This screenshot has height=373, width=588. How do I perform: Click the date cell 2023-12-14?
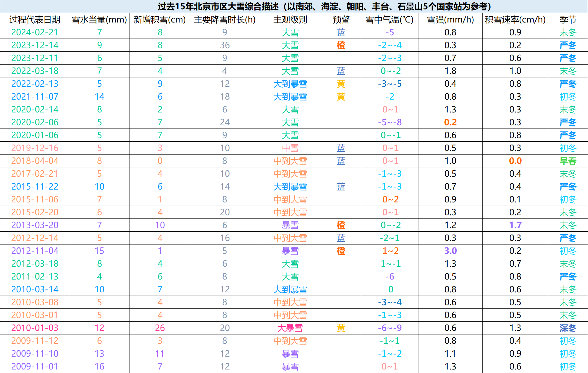pos(35,45)
